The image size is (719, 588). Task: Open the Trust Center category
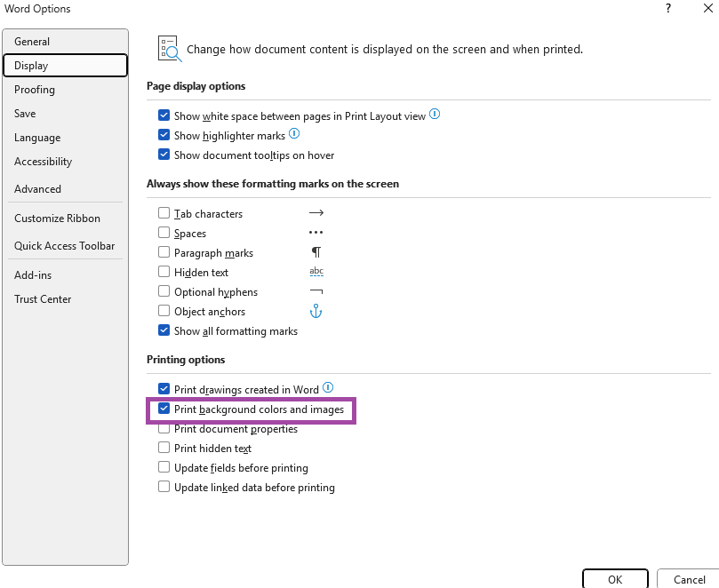(43, 299)
